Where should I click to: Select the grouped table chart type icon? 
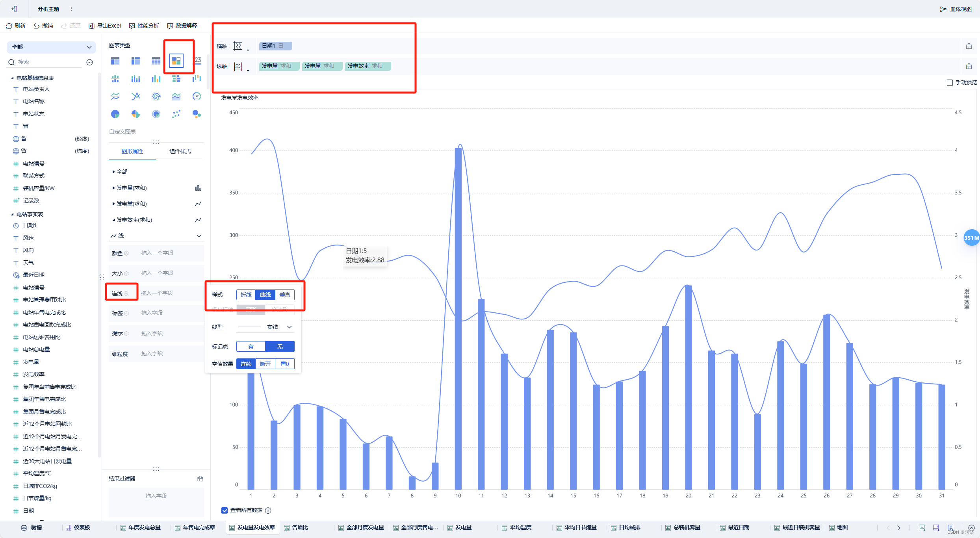[115, 61]
